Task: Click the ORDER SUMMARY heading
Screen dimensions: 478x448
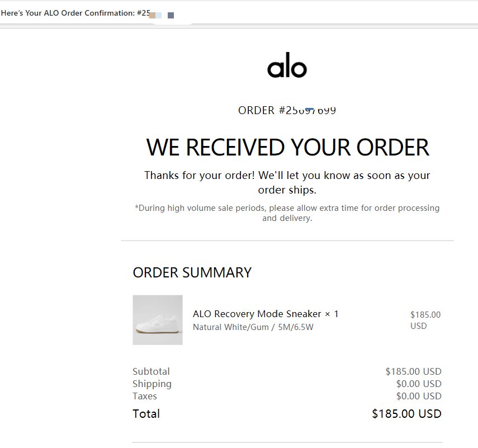Action: point(192,272)
